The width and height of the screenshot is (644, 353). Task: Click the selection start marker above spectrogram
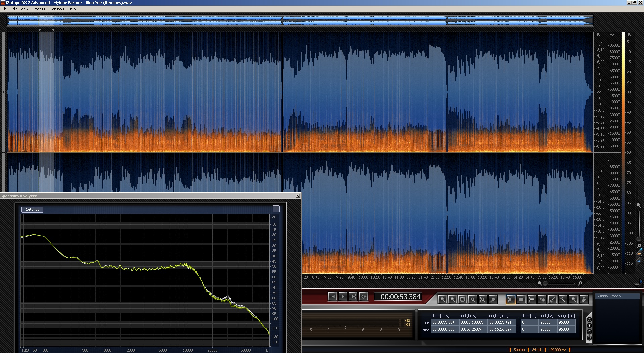pos(40,30)
